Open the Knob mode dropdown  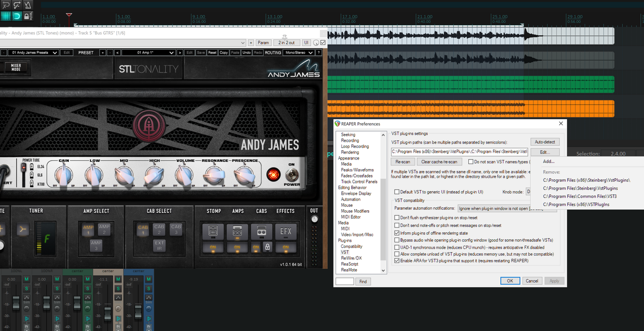[x=528, y=192]
